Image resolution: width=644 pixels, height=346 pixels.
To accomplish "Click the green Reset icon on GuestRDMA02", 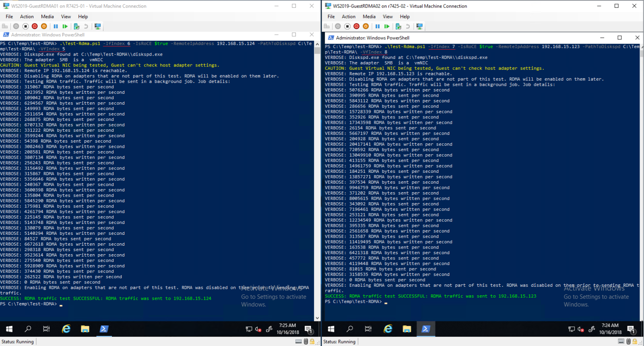I will click(387, 26).
